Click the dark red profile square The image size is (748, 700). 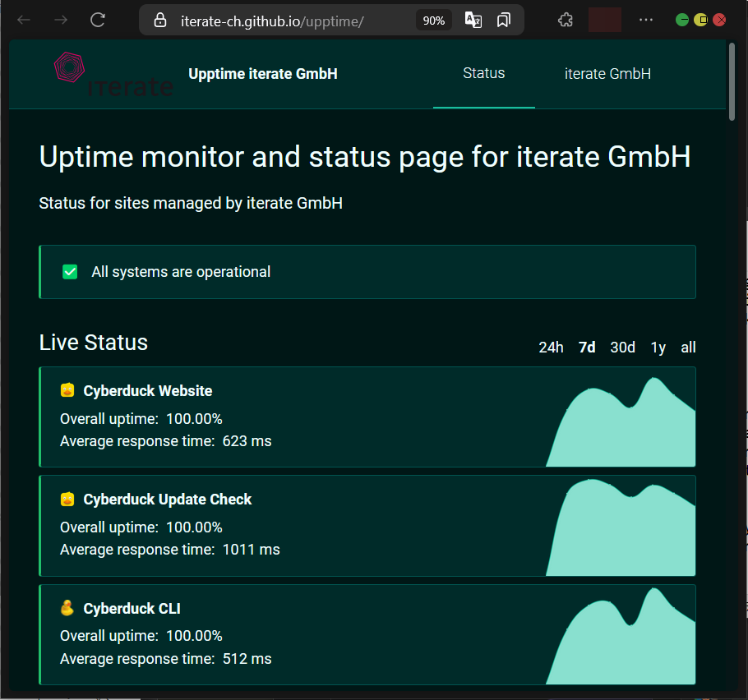[605, 20]
